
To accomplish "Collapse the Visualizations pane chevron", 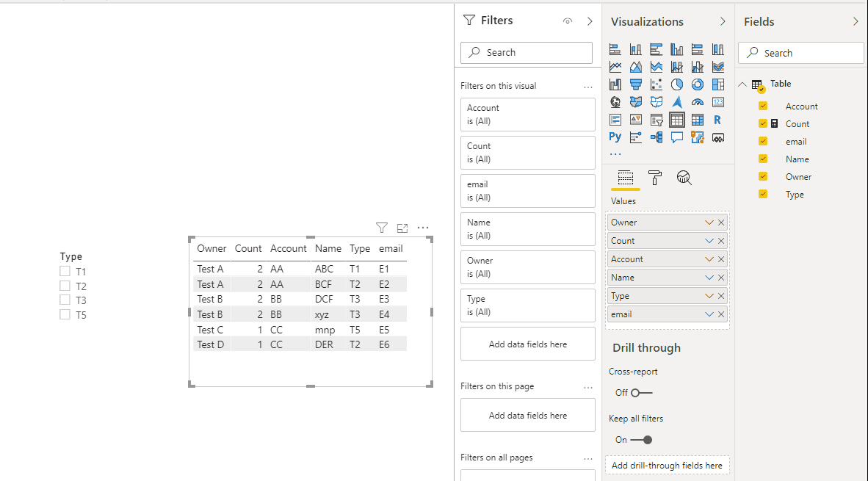I will click(x=723, y=21).
